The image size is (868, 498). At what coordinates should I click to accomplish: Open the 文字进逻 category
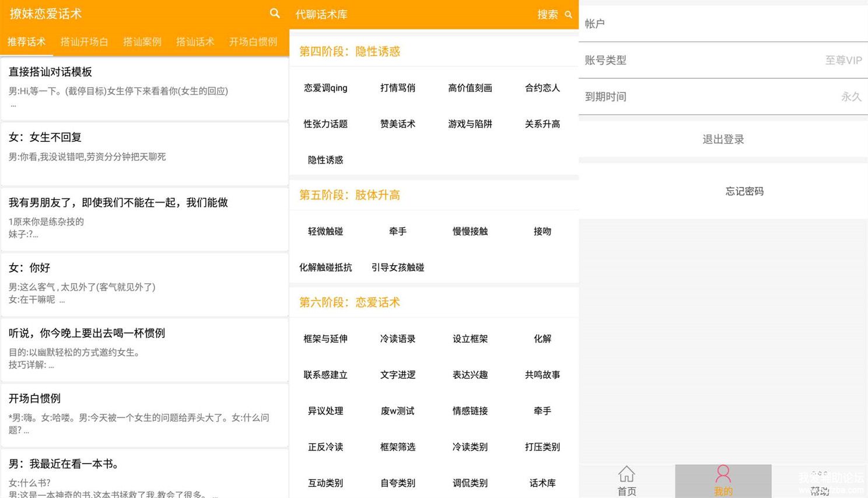click(x=398, y=375)
